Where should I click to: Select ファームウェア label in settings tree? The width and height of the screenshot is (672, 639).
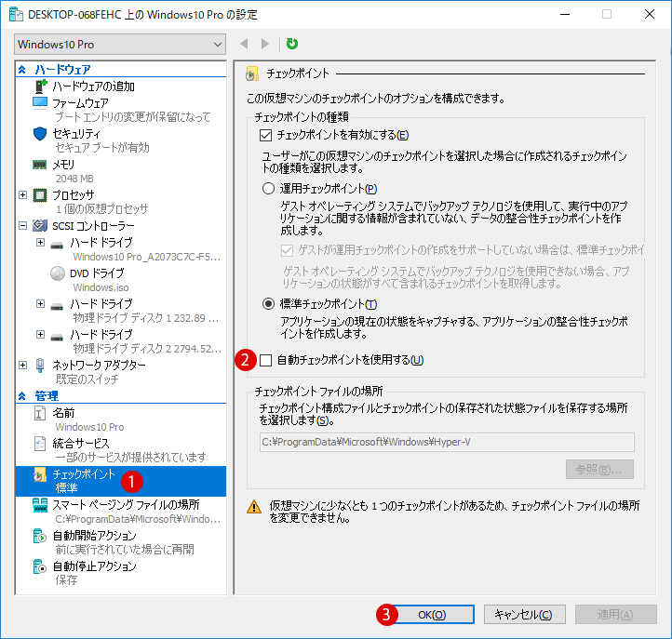(81, 103)
